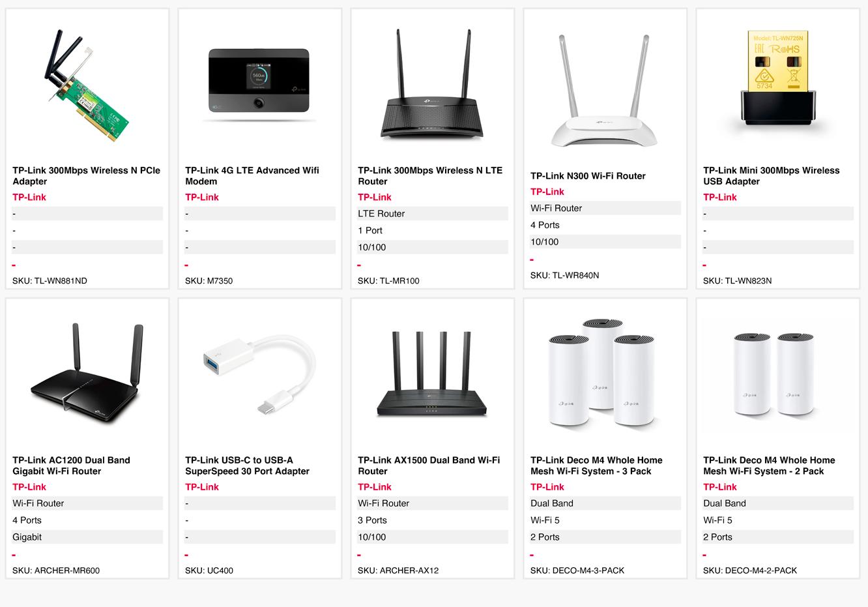
Task: Open TP-Link 300Mbps Wireless N PCIe Adapter title
Action: click(x=87, y=176)
